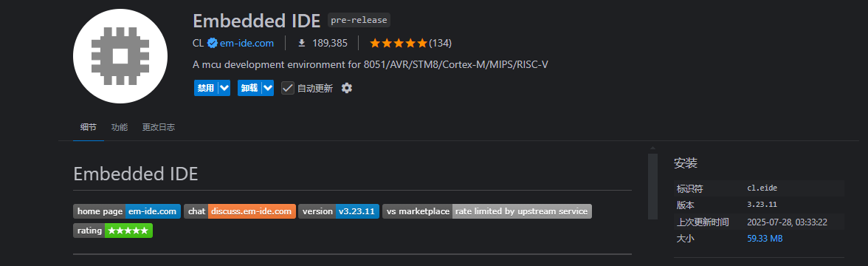Click the star rating icons

(398, 43)
